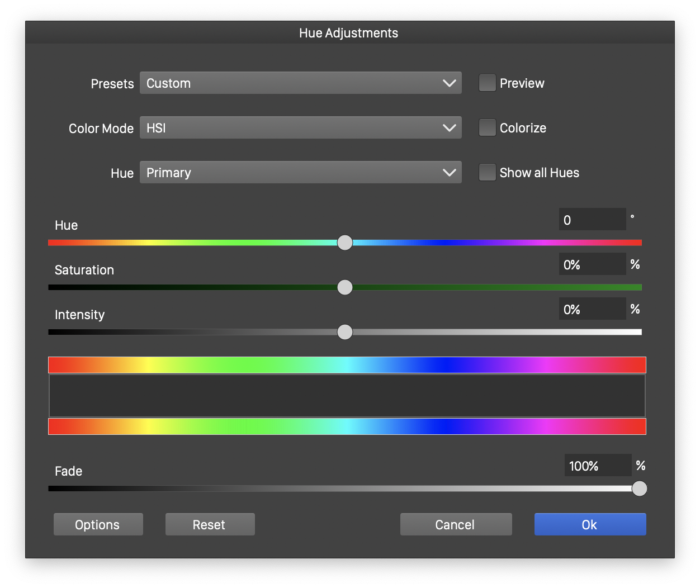
Task: Click the Options button
Action: click(98, 524)
